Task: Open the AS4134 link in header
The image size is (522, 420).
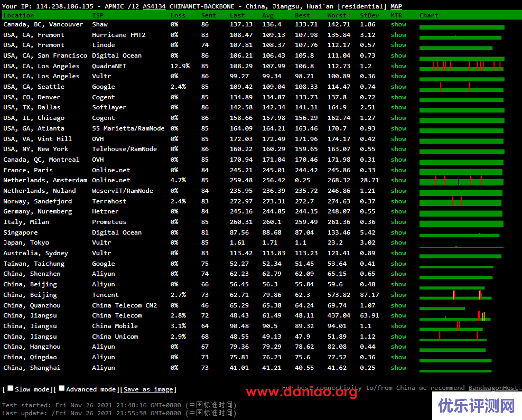Action: pyautogui.click(x=154, y=6)
